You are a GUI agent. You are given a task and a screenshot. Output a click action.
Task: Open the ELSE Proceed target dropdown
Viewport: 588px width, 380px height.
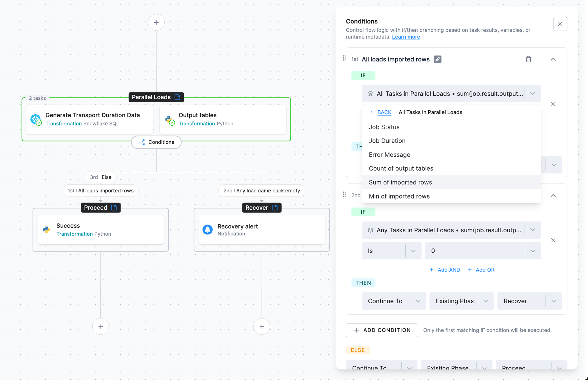(531, 365)
